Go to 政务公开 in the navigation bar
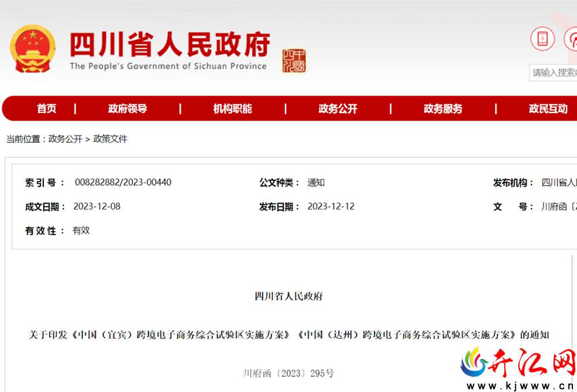 (x=338, y=108)
